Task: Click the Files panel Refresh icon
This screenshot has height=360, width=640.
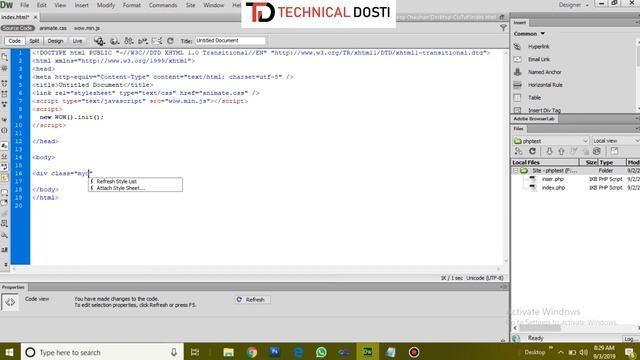Action: tap(532, 151)
